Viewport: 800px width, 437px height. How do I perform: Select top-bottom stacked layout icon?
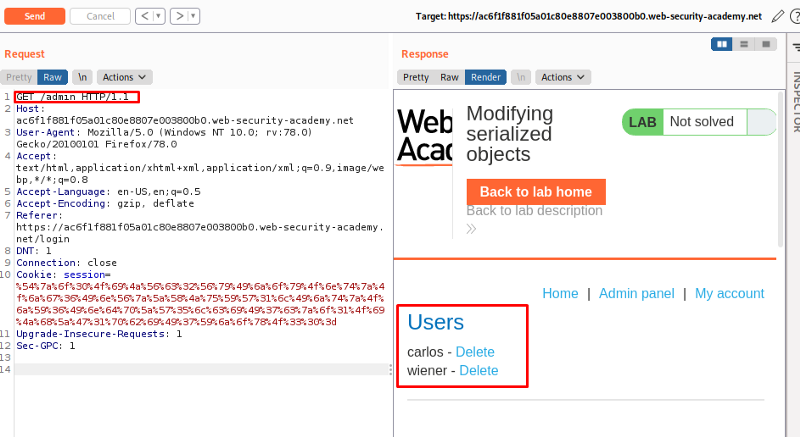click(x=744, y=44)
